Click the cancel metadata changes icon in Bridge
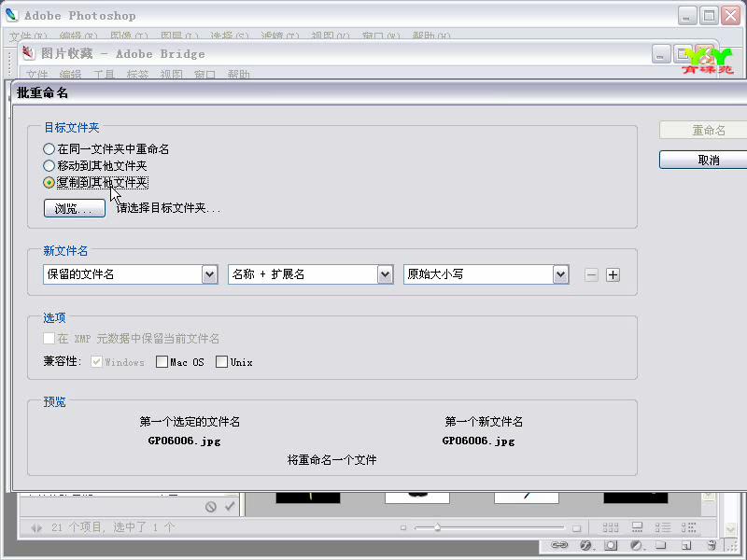Viewport: 747px width, 560px height. 211,507
